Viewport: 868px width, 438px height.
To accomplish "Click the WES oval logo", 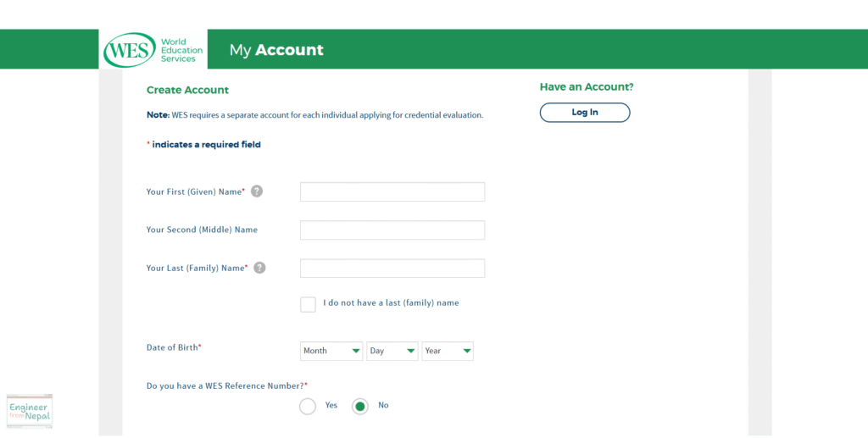I will pyautogui.click(x=130, y=50).
